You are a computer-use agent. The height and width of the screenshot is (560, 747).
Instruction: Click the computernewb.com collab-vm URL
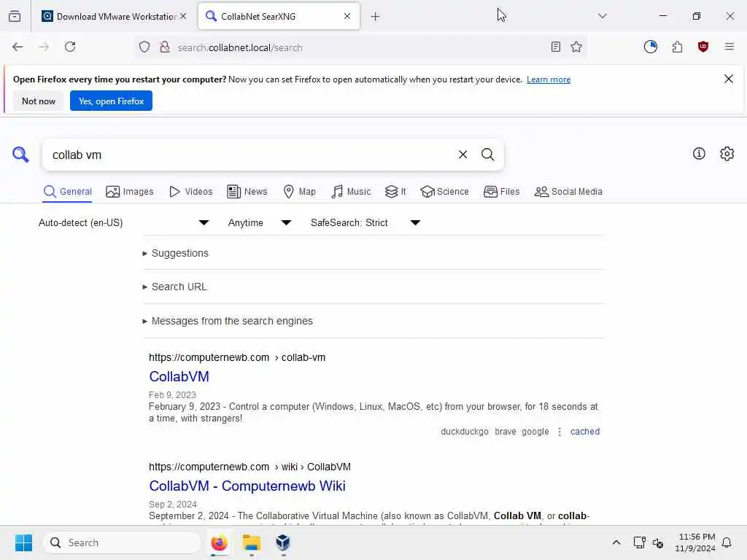[x=237, y=357]
